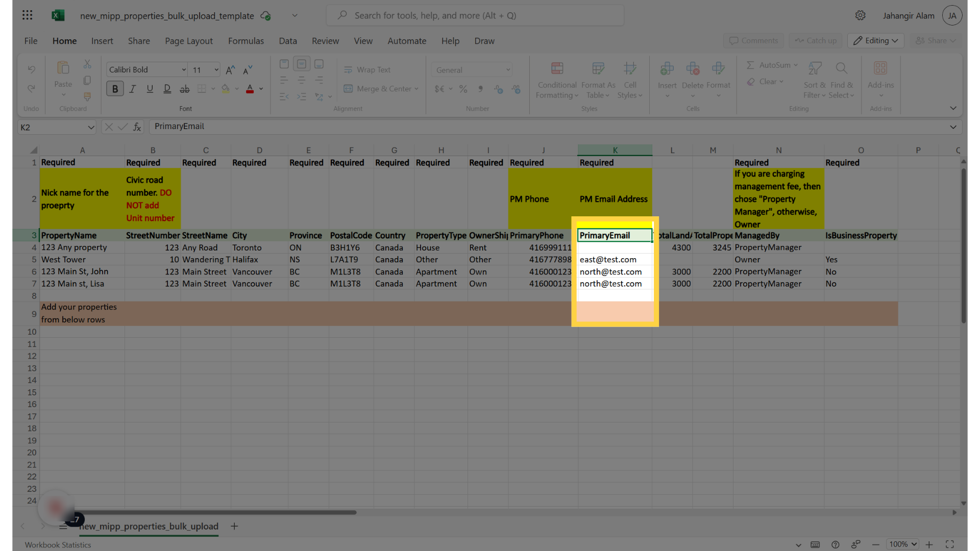The height and width of the screenshot is (551, 980).
Task: Click the red Font Color swatch
Action: [x=250, y=89]
